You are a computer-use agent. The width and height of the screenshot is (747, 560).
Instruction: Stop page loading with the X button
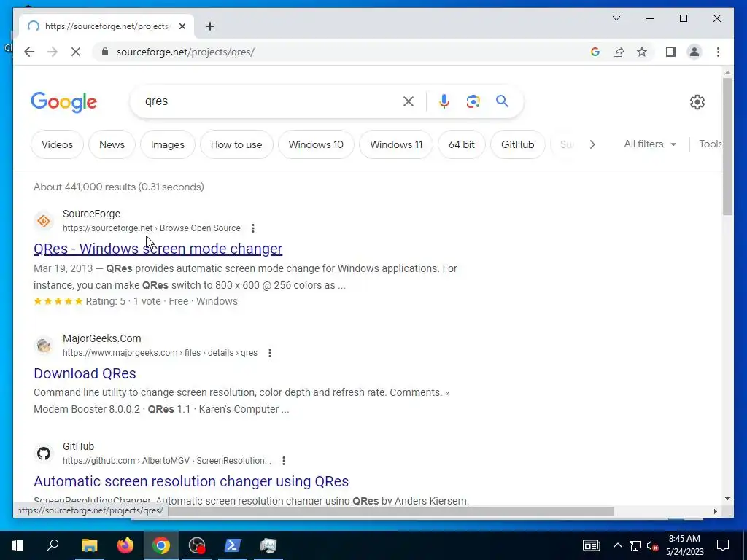[x=76, y=52]
